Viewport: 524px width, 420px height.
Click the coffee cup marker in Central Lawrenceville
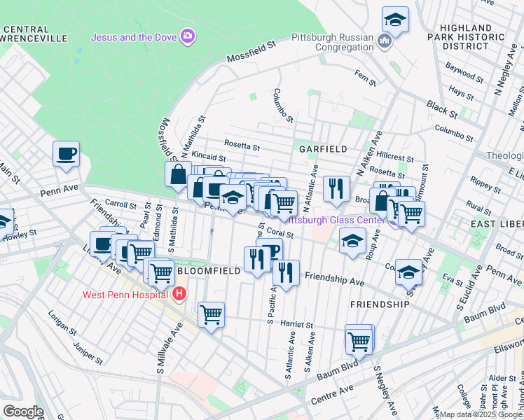point(66,154)
